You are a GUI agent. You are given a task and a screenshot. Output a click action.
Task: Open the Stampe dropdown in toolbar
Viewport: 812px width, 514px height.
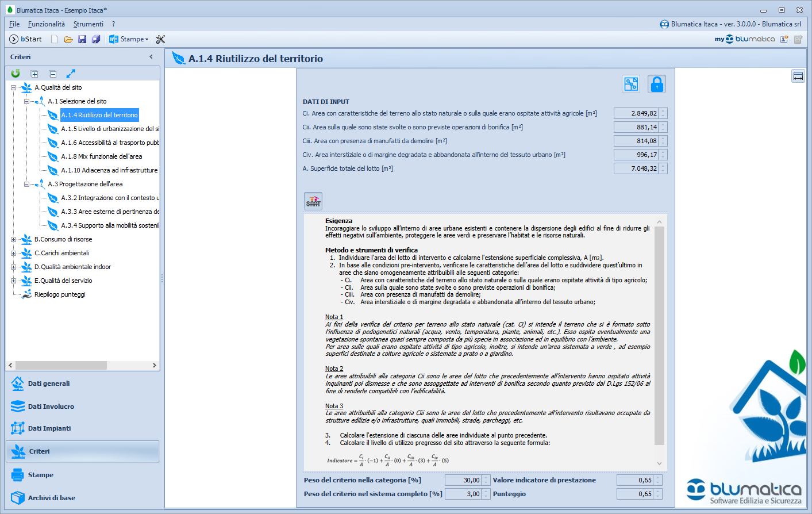tap(129, 39)
